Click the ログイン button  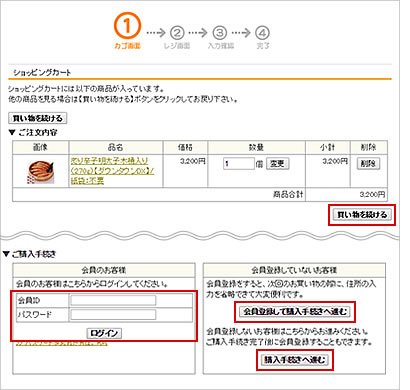coord(104,333)
